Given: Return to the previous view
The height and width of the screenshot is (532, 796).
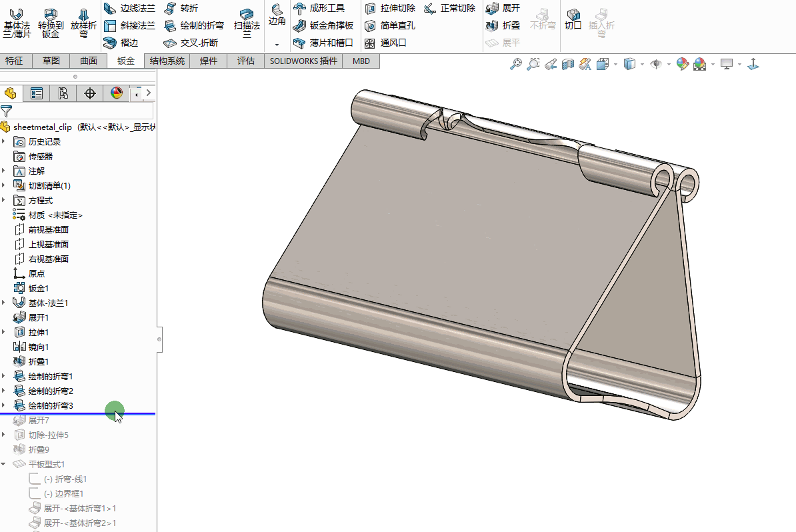Looking at the screenshot, I should point(551,64).
